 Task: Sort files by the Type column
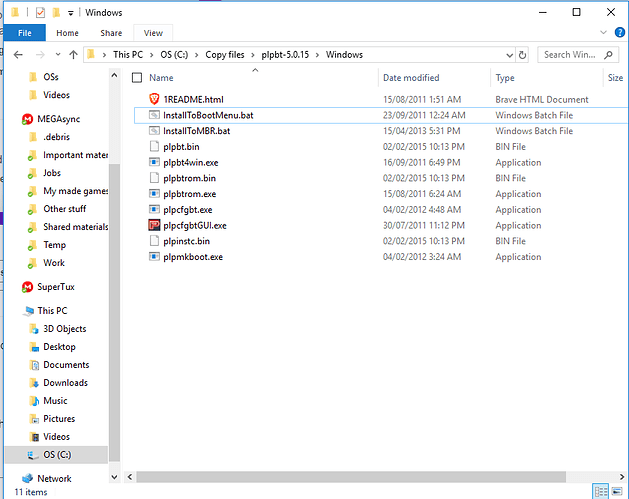click(505, 78)
